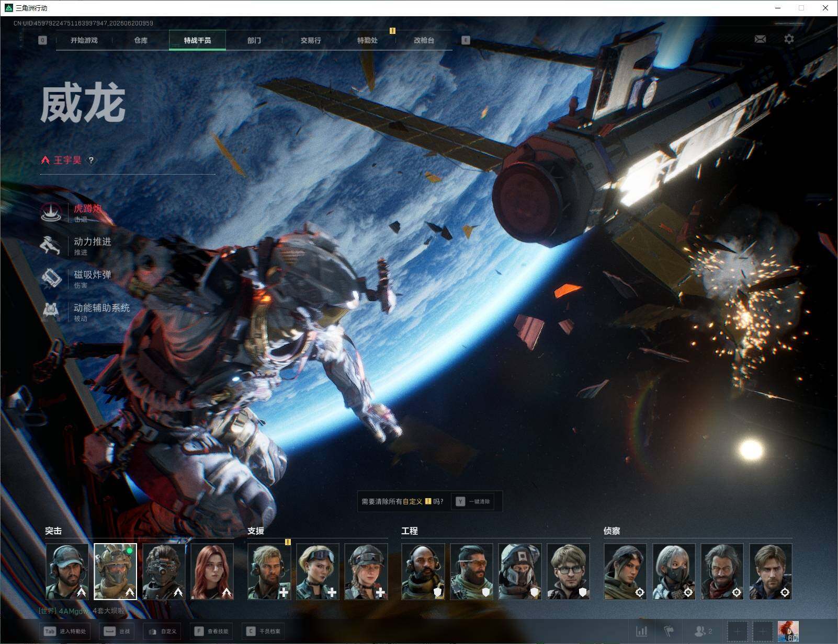This screenshot has width=838, height=644.
Task: Click the 工程 class heading
Action: click(x=410, y=531)
